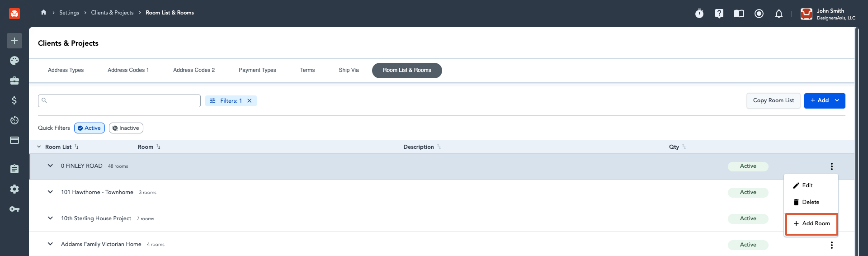Image resolution: width=868 pixels, height=256 pixels.
Task: Collapse all via Room List header chevron
Action: click(39, 147)
